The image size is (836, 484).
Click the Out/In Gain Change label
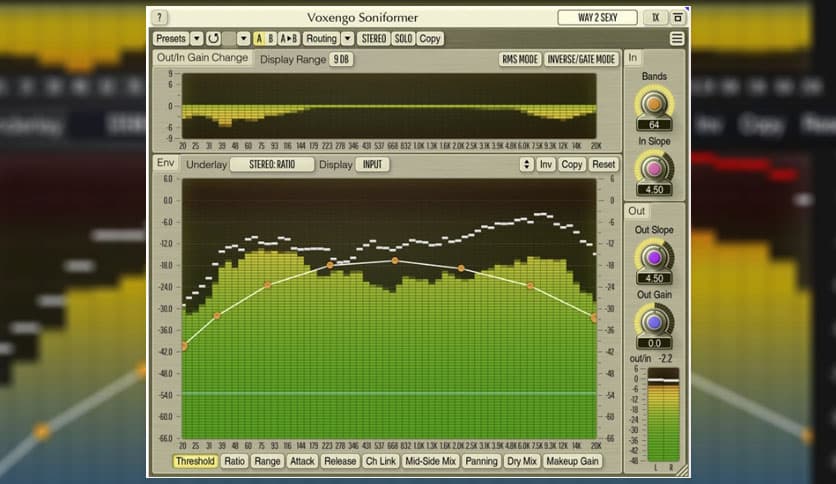[x=203, y=58]
